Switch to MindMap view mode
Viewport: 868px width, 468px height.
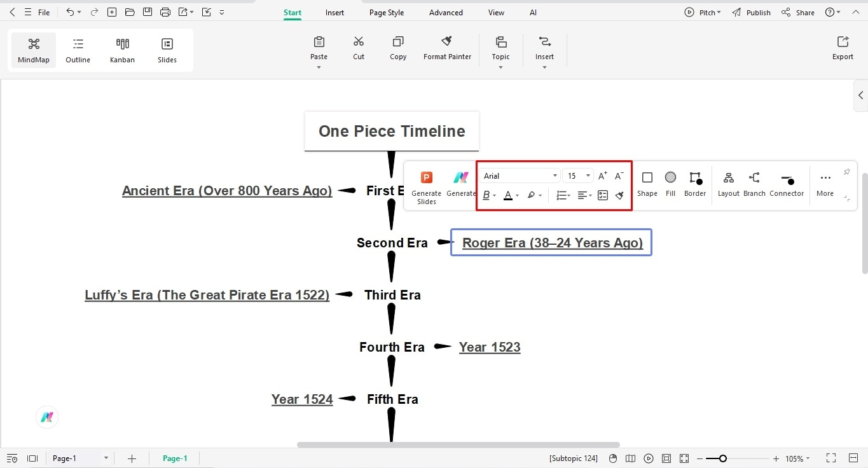(34, 50)
